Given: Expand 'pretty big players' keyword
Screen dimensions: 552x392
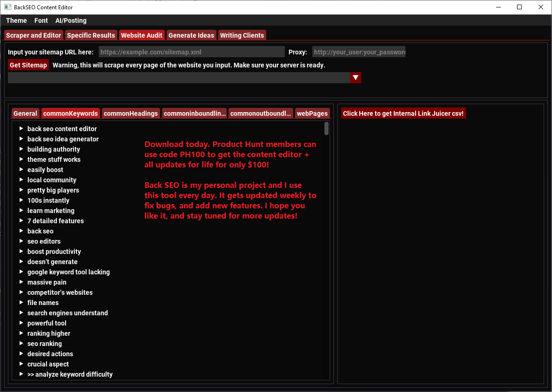Looking at the screenshot, I should click(21, 190).
